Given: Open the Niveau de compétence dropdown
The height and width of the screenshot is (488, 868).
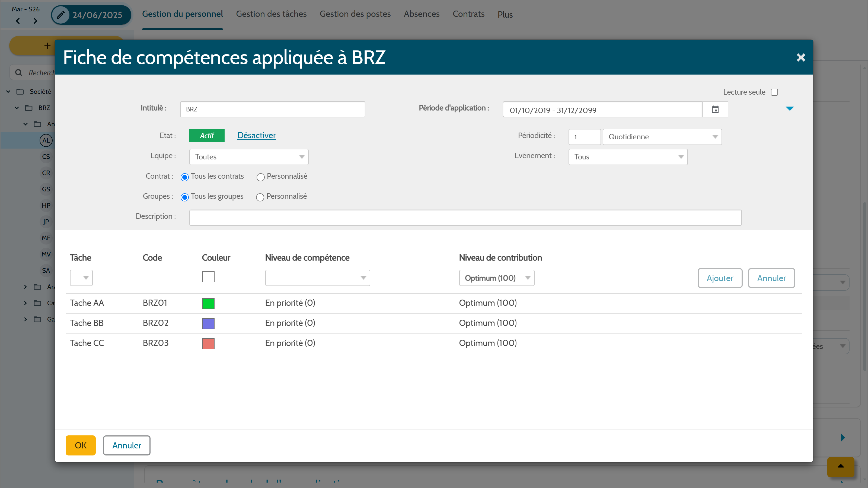Looking at the screenshot, I should point(317,278).
